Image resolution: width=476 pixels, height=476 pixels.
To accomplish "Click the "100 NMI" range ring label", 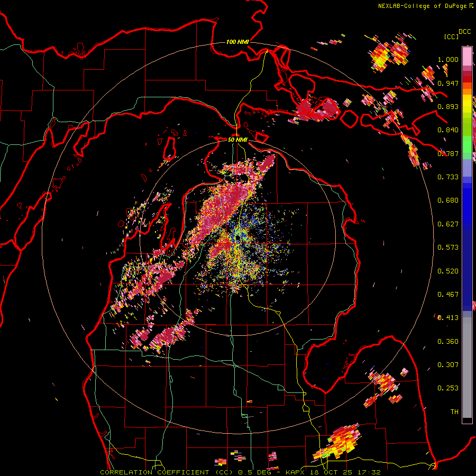I will click(237, 42).
